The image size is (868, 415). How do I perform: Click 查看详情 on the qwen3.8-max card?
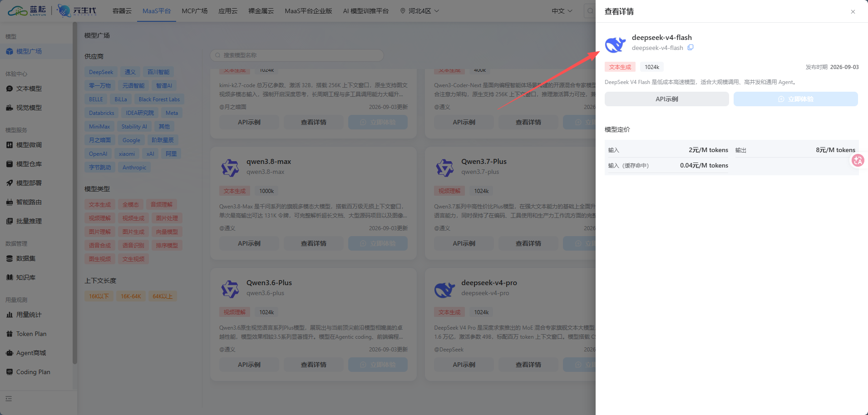pos(314,243)
